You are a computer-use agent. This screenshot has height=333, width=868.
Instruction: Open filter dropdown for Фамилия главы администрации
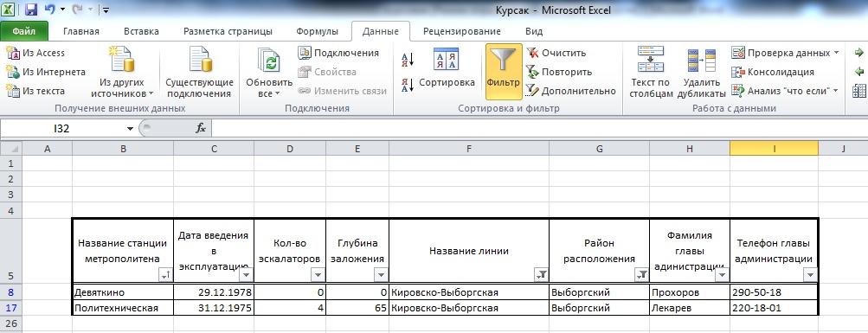point(722,275)
